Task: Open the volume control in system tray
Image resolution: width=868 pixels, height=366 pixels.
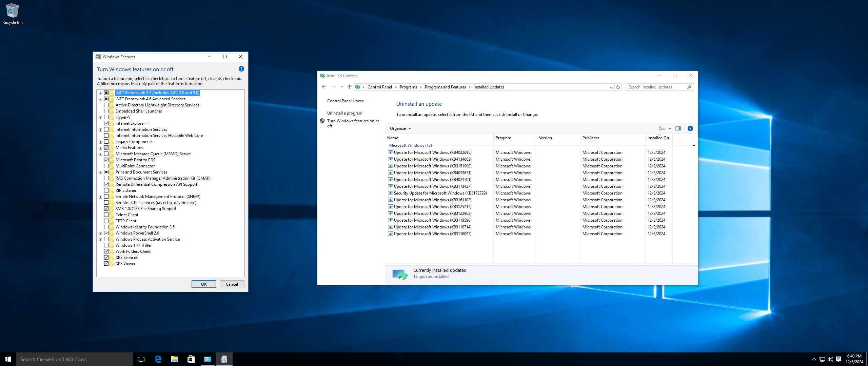Action: tap(830, 359)
